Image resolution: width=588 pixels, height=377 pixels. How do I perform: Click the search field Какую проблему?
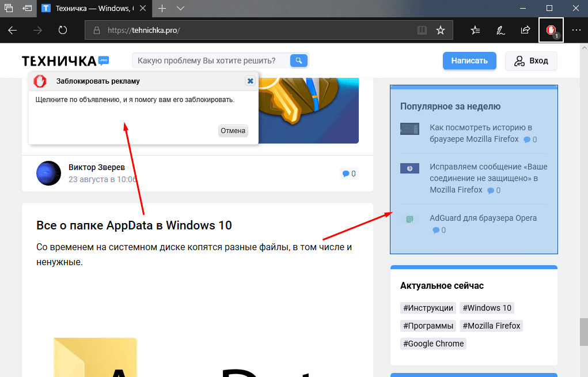point(211,61)
